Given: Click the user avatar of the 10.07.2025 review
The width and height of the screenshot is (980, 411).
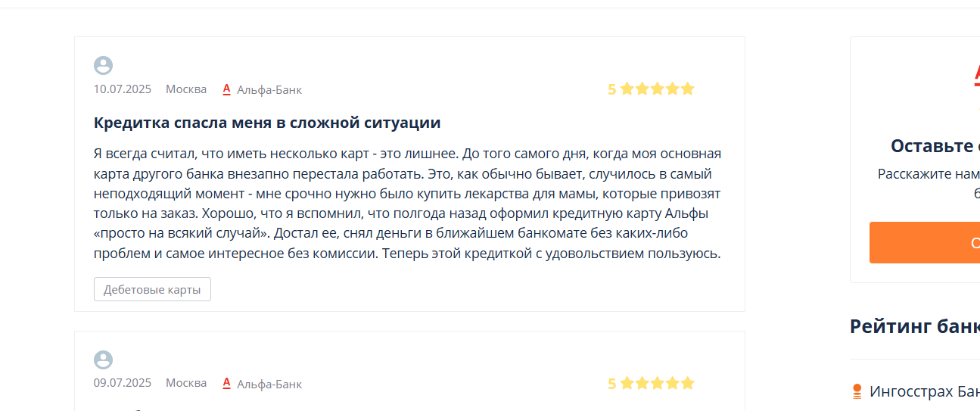Looking at the screenshot, I should pyautogui.click(x=104, y=66).
